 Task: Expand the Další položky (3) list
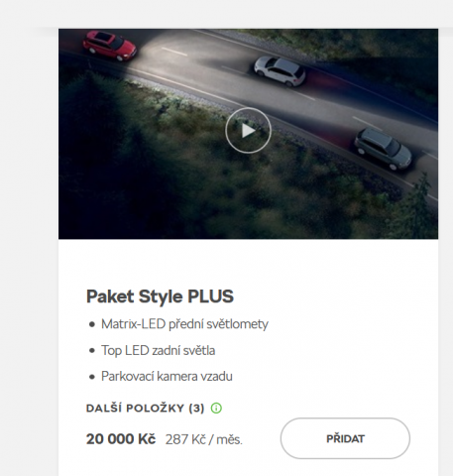[145, 408]
